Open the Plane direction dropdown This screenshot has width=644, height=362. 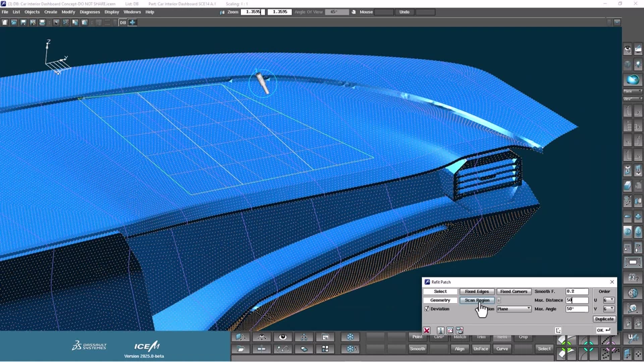click(x=514, y=309)
